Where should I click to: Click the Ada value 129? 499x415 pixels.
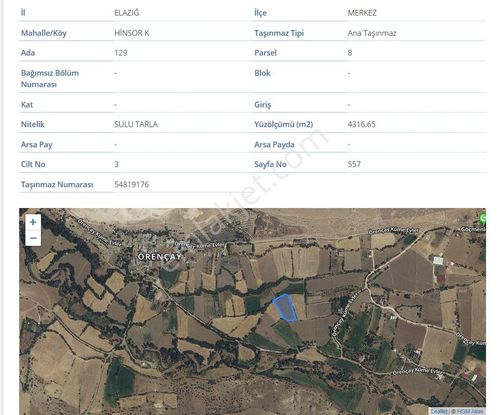coord(121,53)
